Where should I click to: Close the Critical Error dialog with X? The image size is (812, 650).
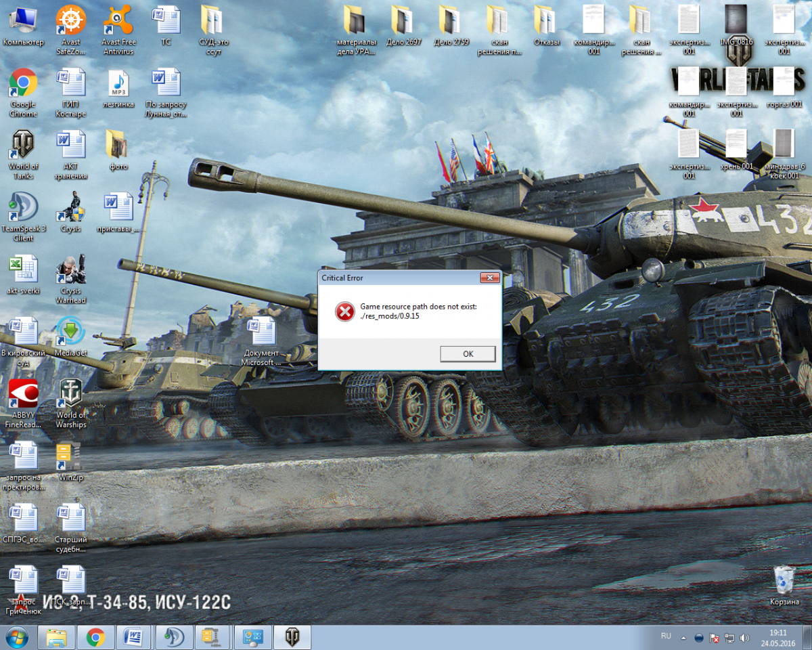(x=490, y=278)
